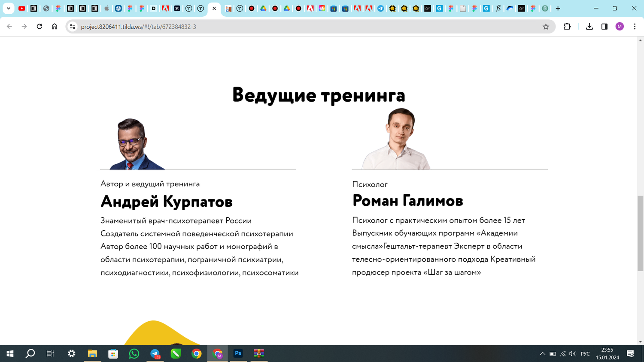Open volume control in system tray
The height and width of the screenshot is (362, 644).
tap(572, 354)
